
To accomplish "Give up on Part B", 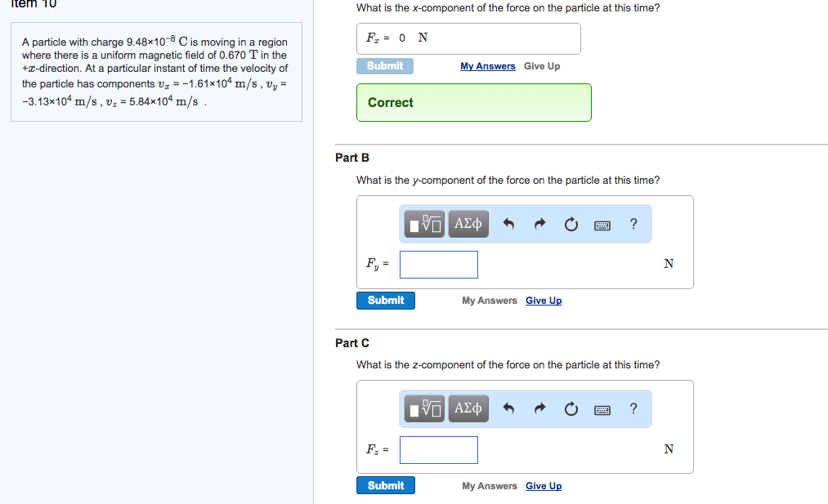I will click(544, 301).
